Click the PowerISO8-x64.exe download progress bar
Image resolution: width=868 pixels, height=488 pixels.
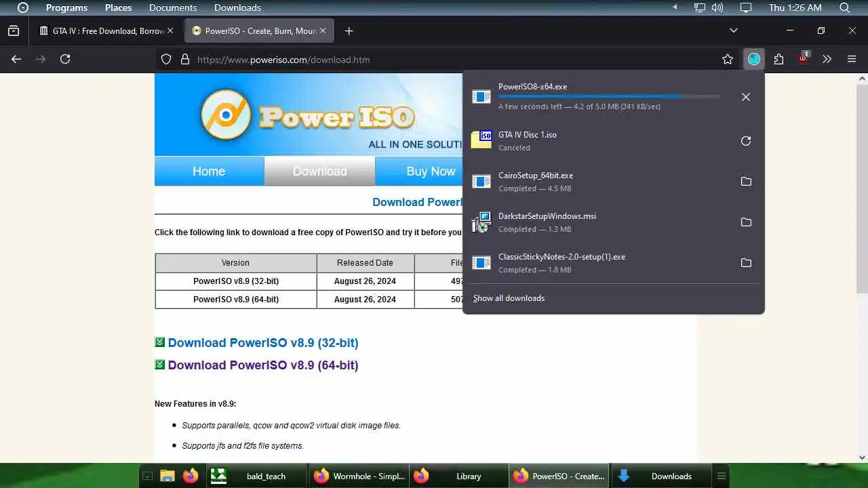tap(608, 97)
